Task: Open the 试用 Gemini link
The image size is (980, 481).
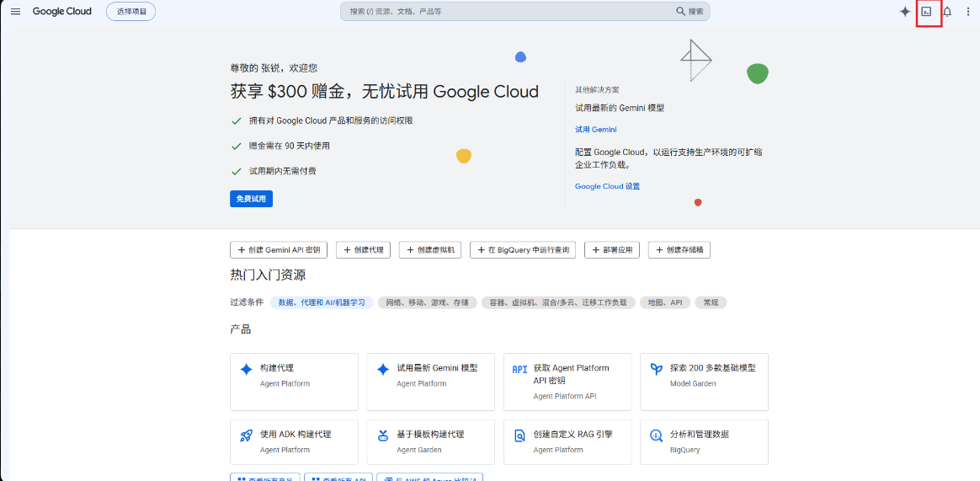Action: 595,130
